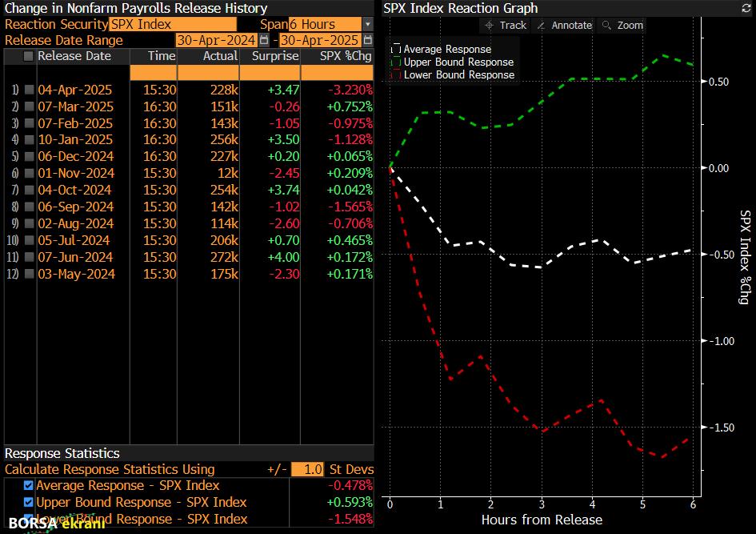
Task: Check the 04-Oct-2024 row checkbox
Action: click(x=30, y=190)
